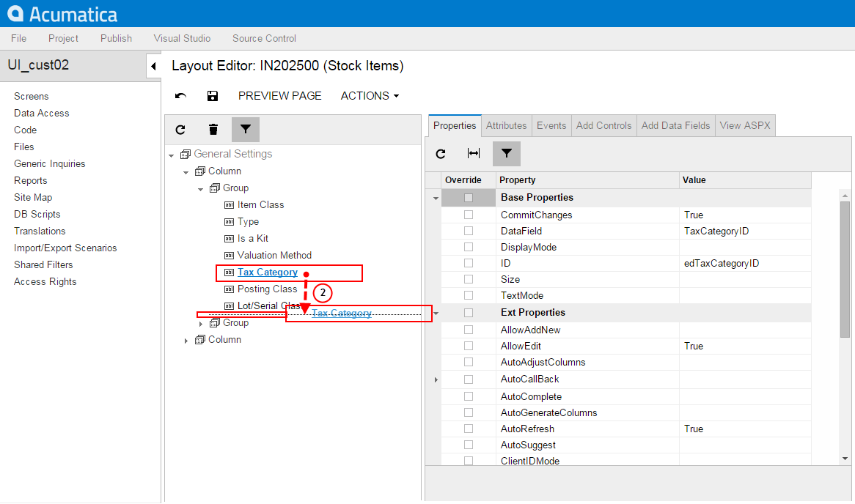
Task: Click the save disk icon
Action: [x=213, y=96]
